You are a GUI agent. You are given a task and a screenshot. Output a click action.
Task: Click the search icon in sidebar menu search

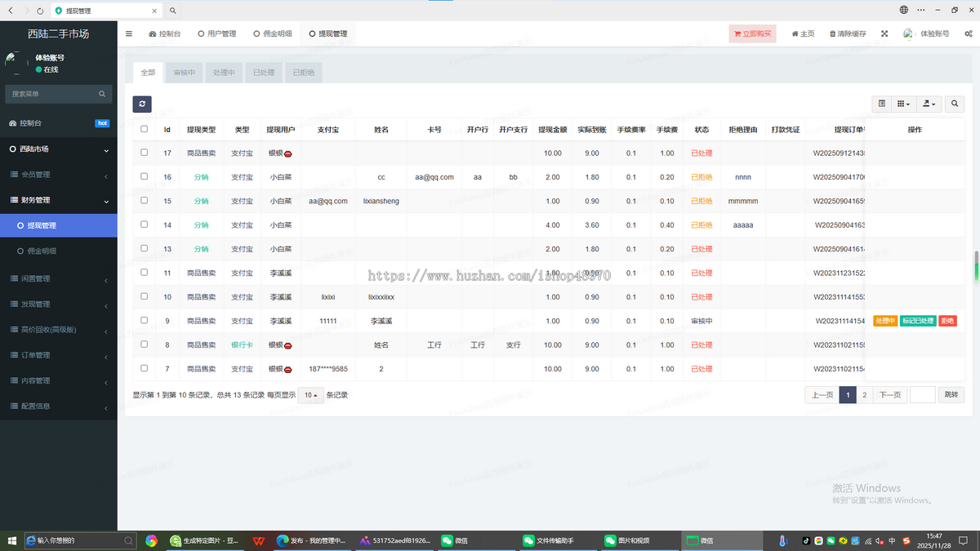pyautogui.click(x=102, y=94)
